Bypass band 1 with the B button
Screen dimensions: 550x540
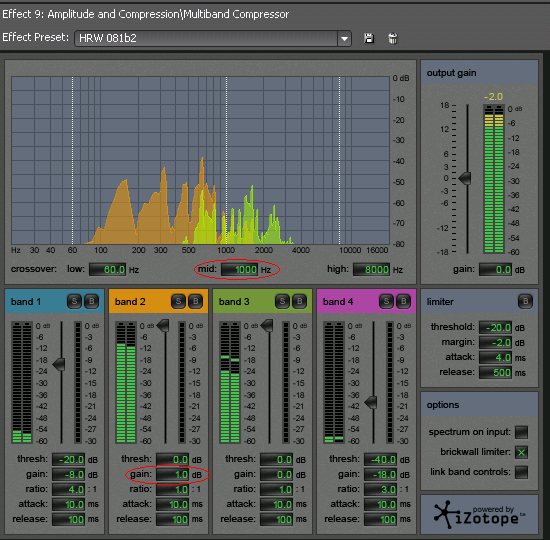92,301
